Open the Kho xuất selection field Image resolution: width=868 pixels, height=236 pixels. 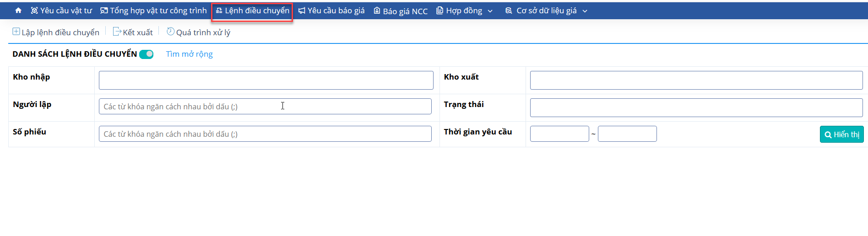[x=696, y=80]
